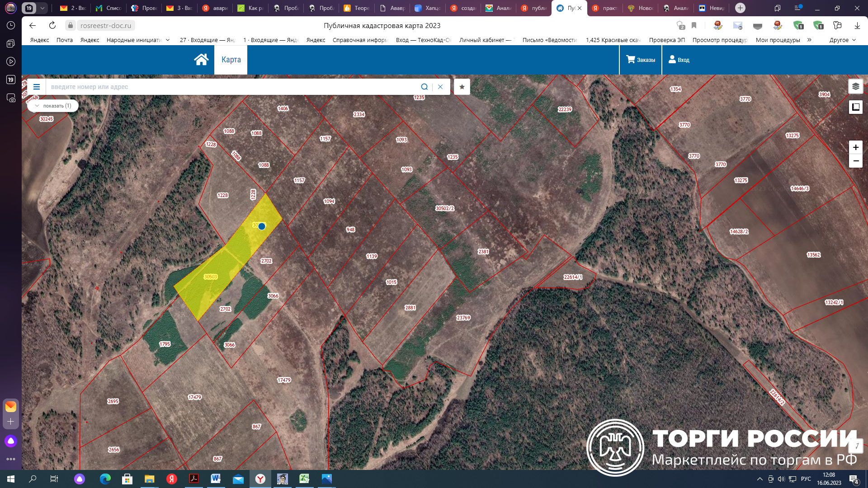Expand the tab group dropdown arrow
868x488 pixels.
point(42,8)
